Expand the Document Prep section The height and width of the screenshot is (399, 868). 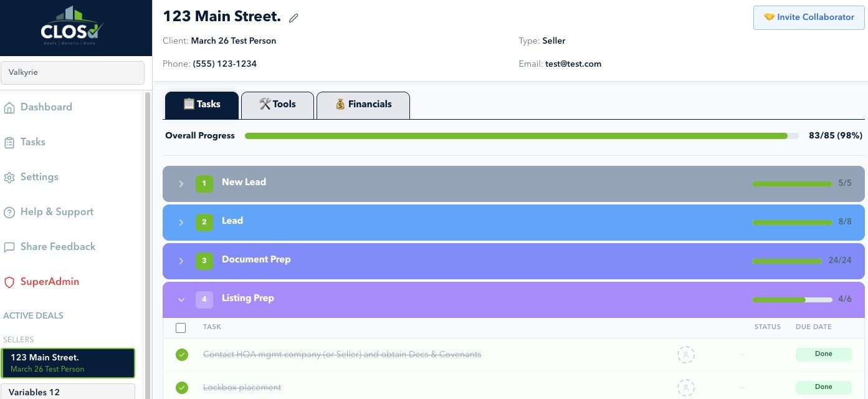181,261
